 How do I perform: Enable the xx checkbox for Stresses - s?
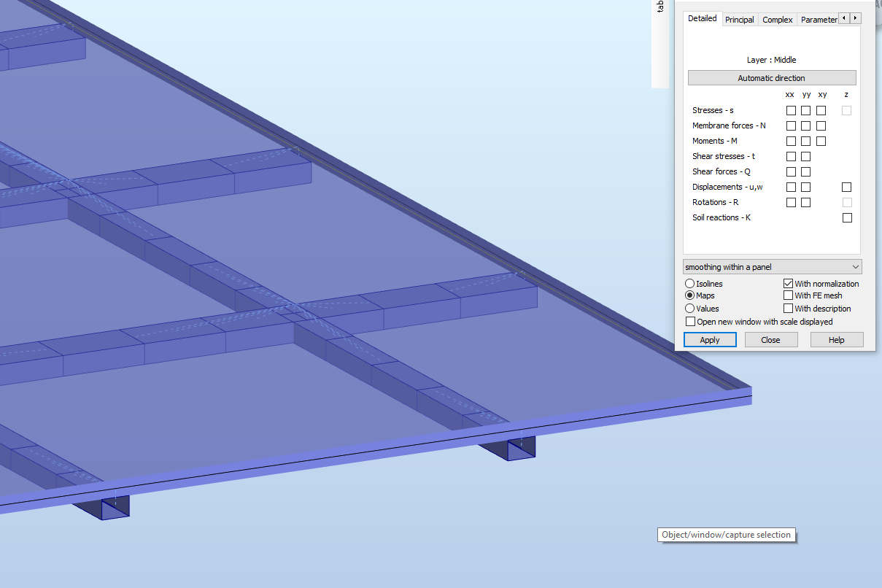pyautogui.click(x=791, y=110)
